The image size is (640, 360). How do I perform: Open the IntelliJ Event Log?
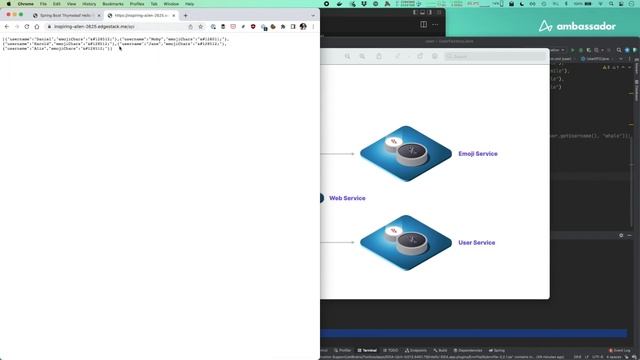[x=619, y=350]
